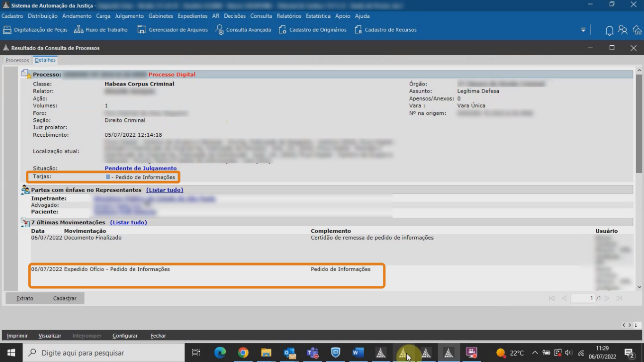
Task: Open Digitalização de Peças tool
Action: coord(35,30)
